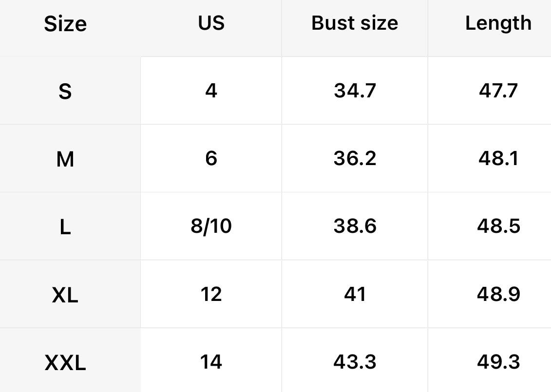This screenshot has height=392, width=551.
Task: Click the US size 14 cell
Action: [x=211, y=362]
